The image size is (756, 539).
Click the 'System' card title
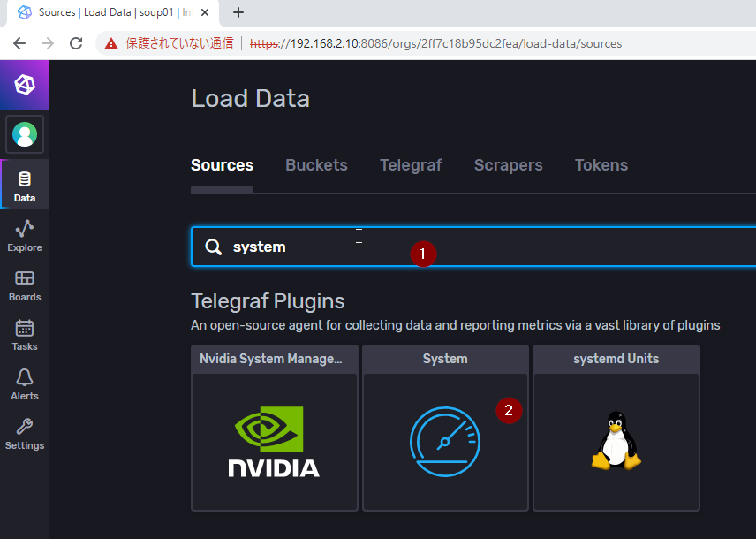point(445,359)
